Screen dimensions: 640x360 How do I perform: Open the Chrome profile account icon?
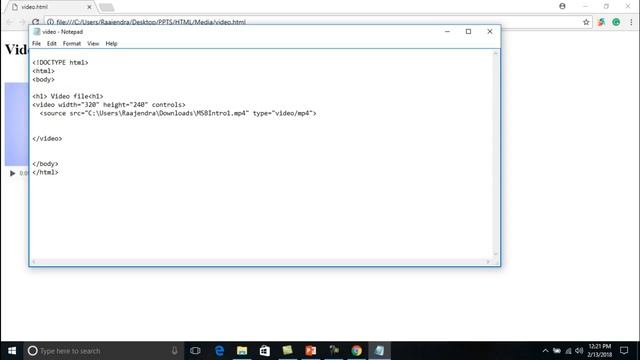(x=562, y=6)
